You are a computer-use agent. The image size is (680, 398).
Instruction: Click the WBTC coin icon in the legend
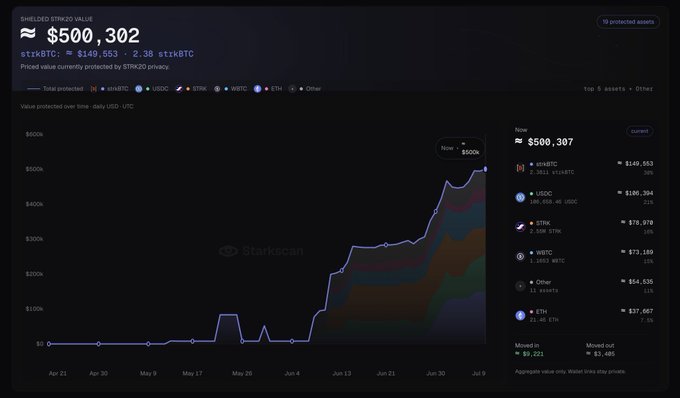click(x=217, y=89)
